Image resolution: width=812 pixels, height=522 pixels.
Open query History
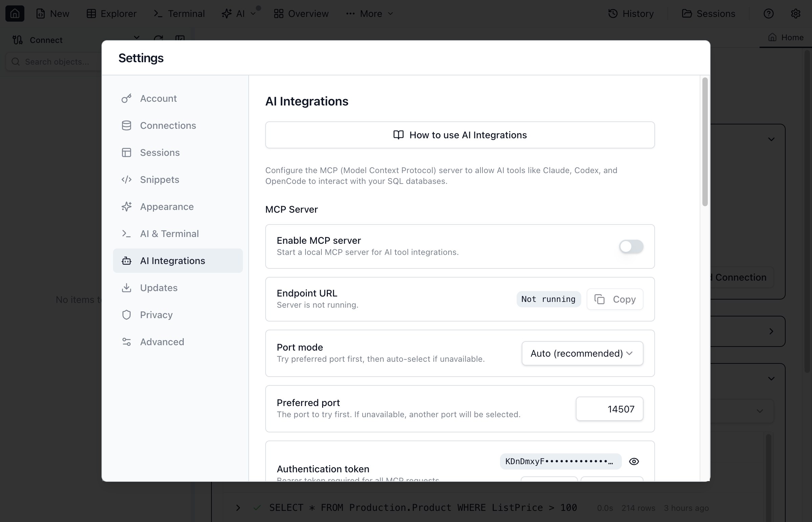click(631, 14)
